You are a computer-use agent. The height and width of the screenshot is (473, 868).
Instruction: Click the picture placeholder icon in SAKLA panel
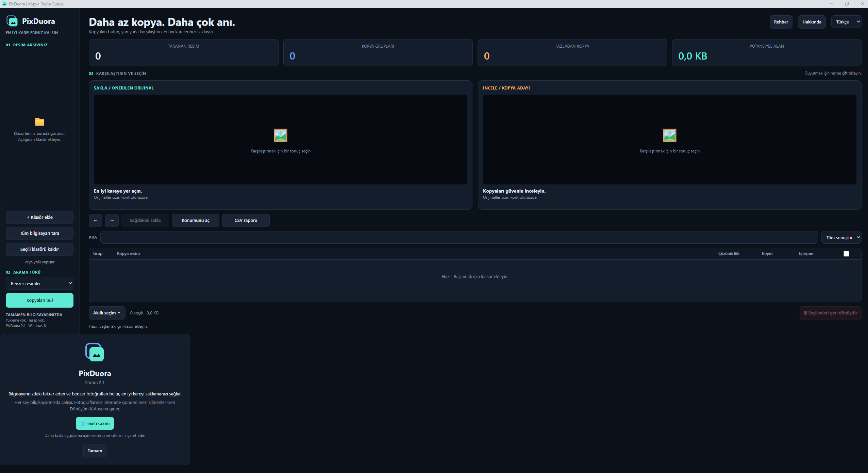(280, 135)
